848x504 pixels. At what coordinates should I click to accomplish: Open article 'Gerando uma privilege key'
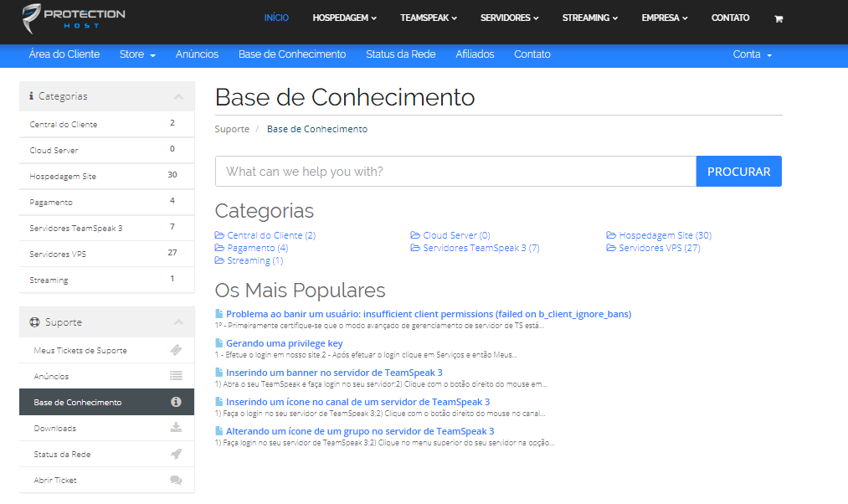point(285,343)
